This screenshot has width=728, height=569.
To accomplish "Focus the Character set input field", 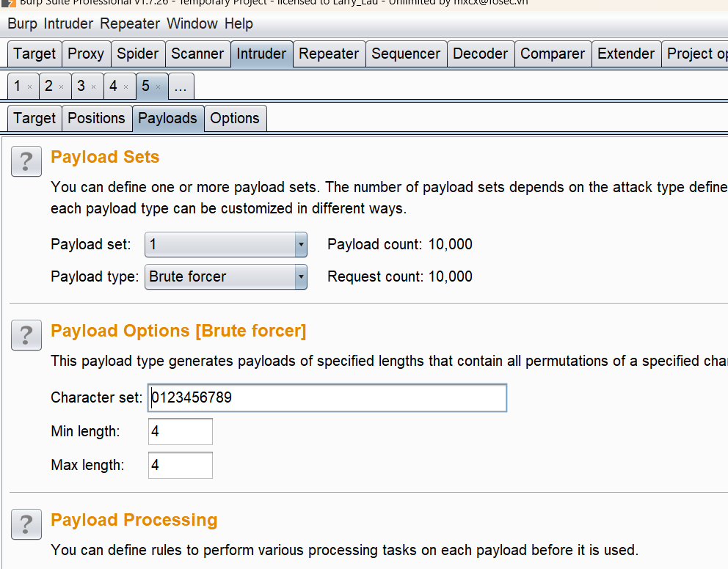I will 327,398.
